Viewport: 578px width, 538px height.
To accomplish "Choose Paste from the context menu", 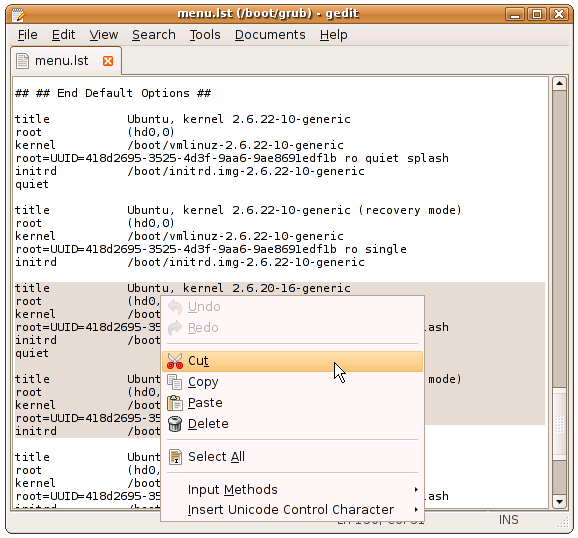I will pos(292,403).
